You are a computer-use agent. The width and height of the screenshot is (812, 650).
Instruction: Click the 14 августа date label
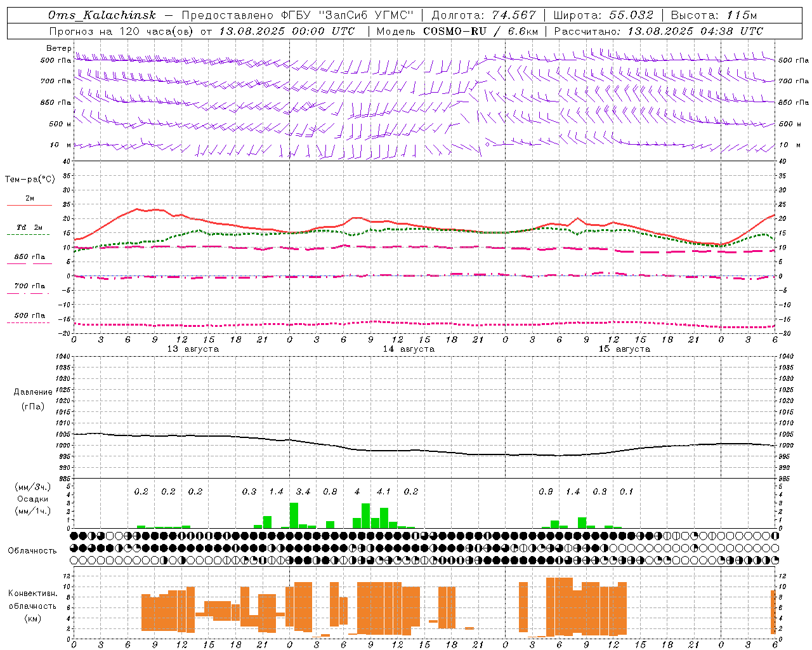coord(409,349)
